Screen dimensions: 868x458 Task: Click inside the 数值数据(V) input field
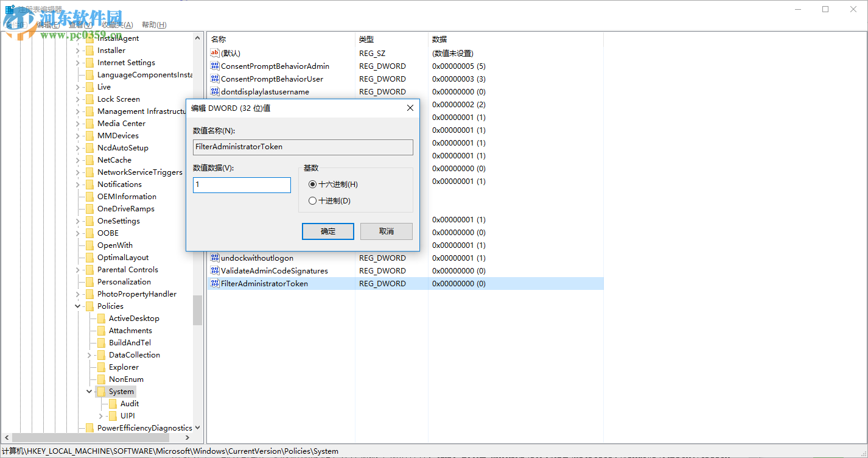(241, 185)
